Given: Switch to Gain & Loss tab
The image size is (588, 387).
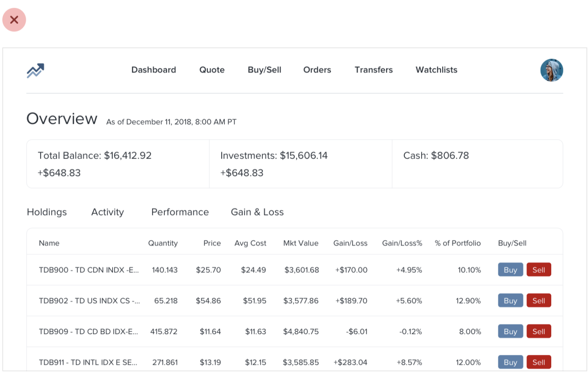Looking at the screenshot, I should coord(257,212).
